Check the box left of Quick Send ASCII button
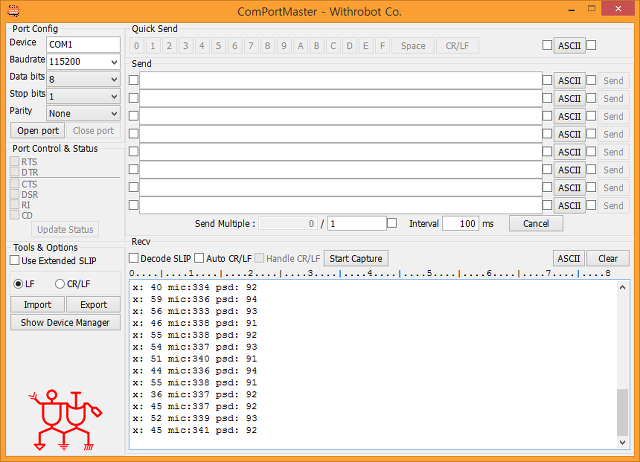Viewport: 640px width, 462px height. (x=547, y=45)
